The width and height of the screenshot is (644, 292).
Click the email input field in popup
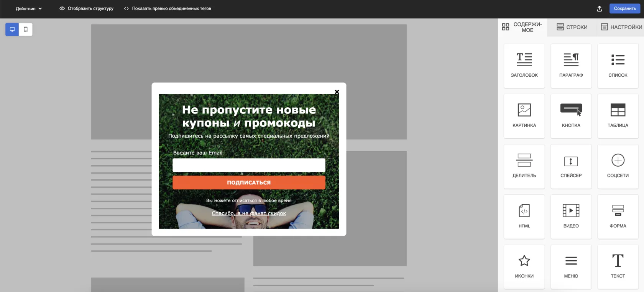point(249,165)
